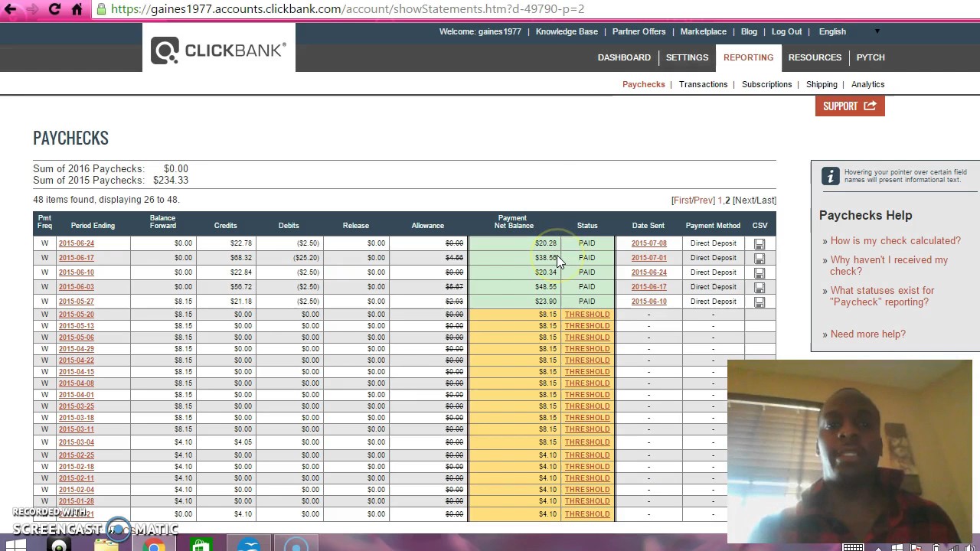Viewport: 980px width, 551px height.
Task: Download CSV for period ending 2015-06-10
Action: click(759, 273)
